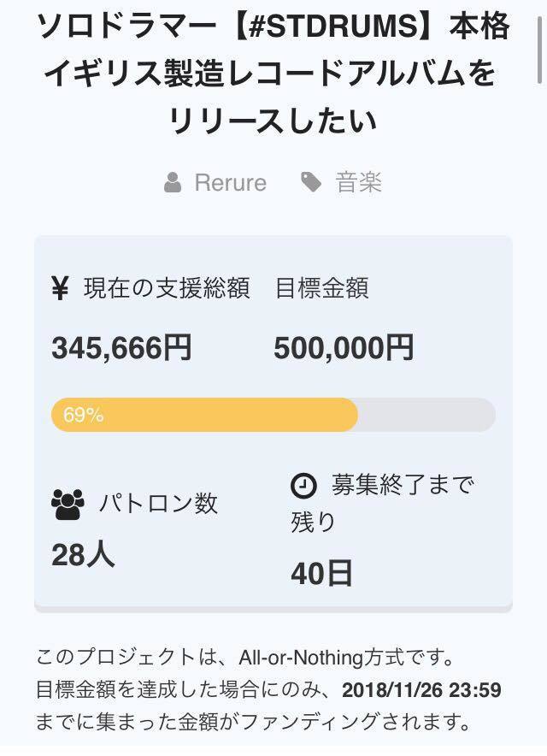
Task: Click the yen currency icon
Action: 60,289
